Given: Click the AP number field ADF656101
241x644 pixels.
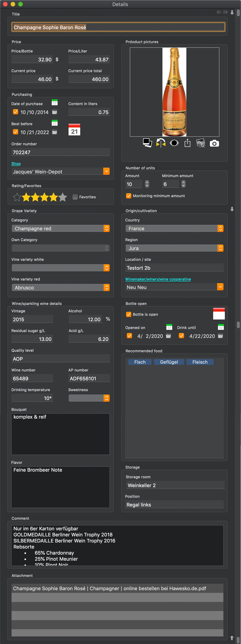Looking at the screenshot, I should (x=89, y=378).
